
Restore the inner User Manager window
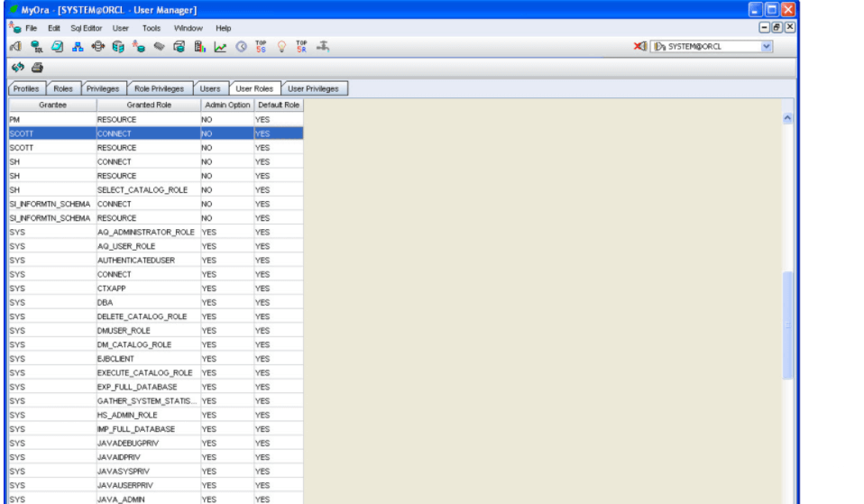(777, 27)
